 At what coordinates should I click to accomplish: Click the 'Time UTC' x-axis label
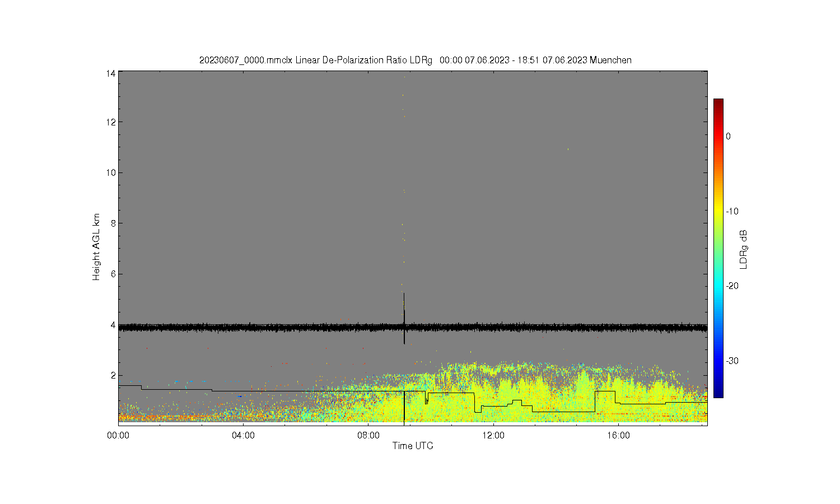click(413, 446)
